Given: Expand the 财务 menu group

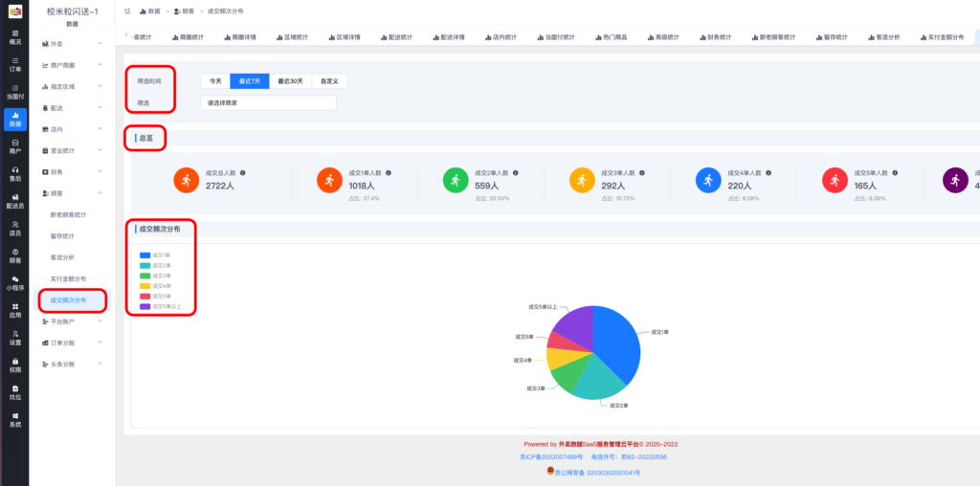Looking at the screenshot, I should (x=74, y=171).
